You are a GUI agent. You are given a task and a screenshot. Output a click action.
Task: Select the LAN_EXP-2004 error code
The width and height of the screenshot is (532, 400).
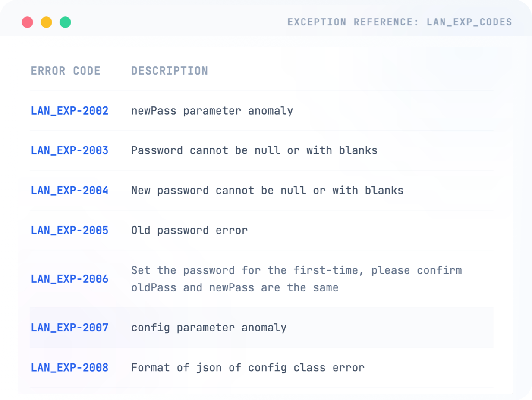tap(69, 190)
